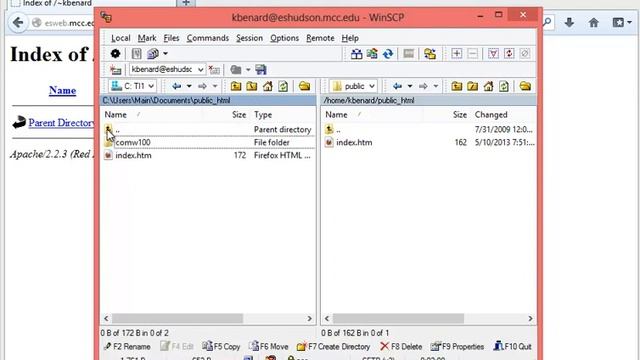Click the Parent Directory link in browser window
This screenshot has width=640, height=360.
(61, 123)
